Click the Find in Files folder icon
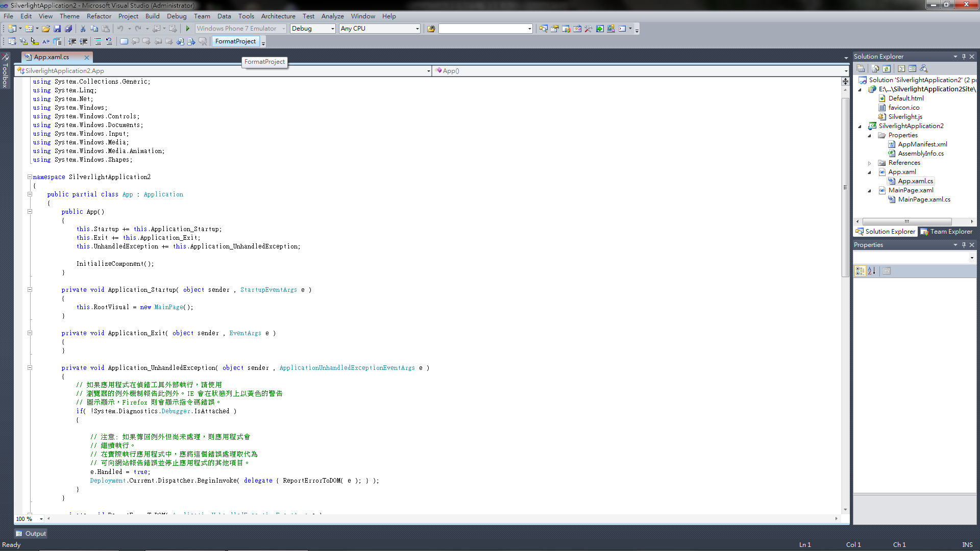 pos(431,29)
